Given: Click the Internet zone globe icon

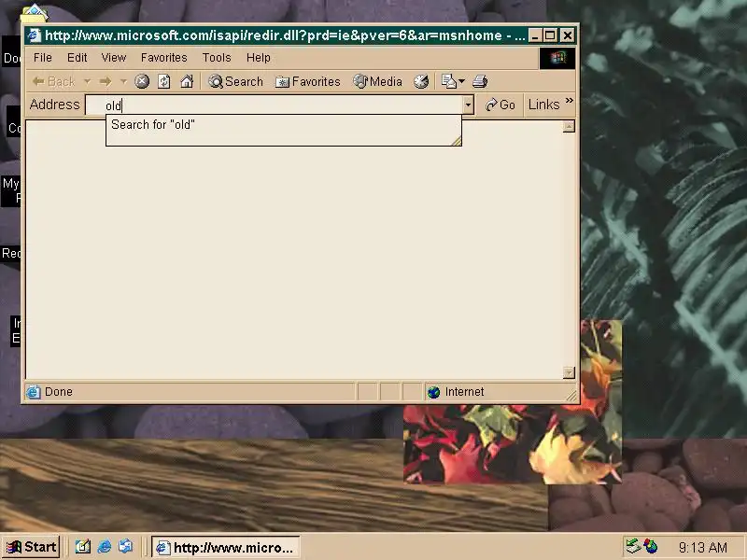Looking at the screenshot, I should [433, 392].
